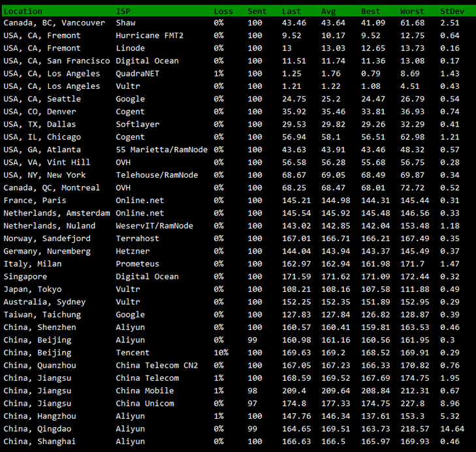Viewport: 476px width, 452px height.
Task: Click the 8.96 StDev value for China Unicom
Action: pos(450,404)
